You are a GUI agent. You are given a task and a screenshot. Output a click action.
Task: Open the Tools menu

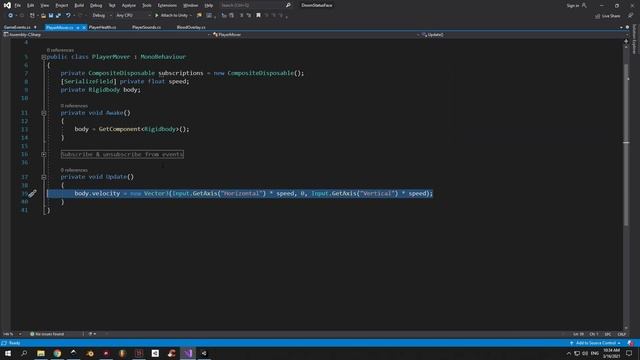coord(147,5)
